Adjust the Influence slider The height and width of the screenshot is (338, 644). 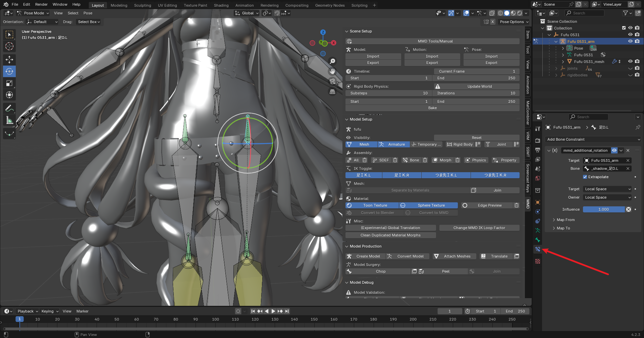point(603,209)
